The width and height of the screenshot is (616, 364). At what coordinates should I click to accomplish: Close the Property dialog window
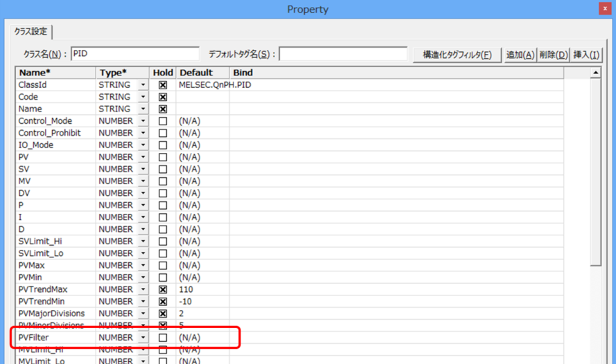coord(607,8)
